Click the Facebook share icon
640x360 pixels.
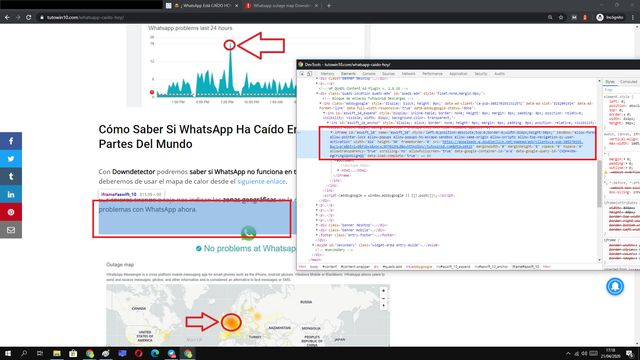(11, 141)
